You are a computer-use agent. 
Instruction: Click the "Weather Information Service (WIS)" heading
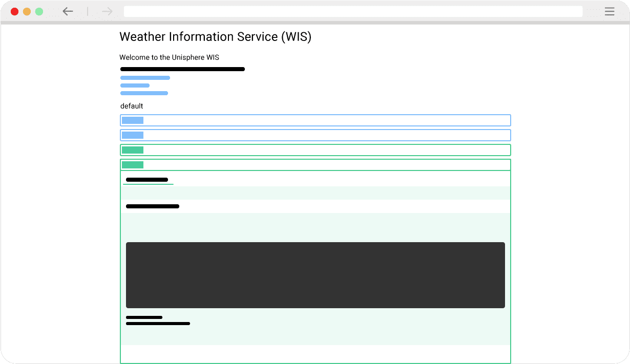click(x=215, y=37)
